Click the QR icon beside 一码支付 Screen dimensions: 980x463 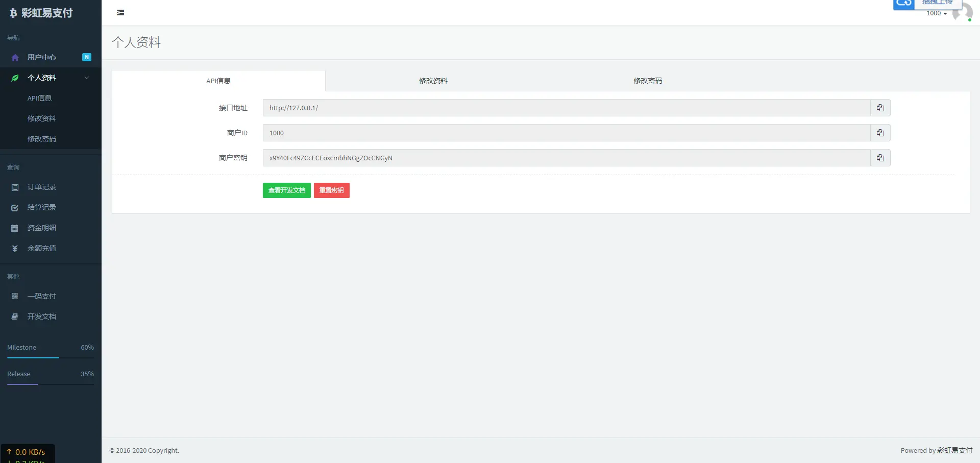point(15,296)
